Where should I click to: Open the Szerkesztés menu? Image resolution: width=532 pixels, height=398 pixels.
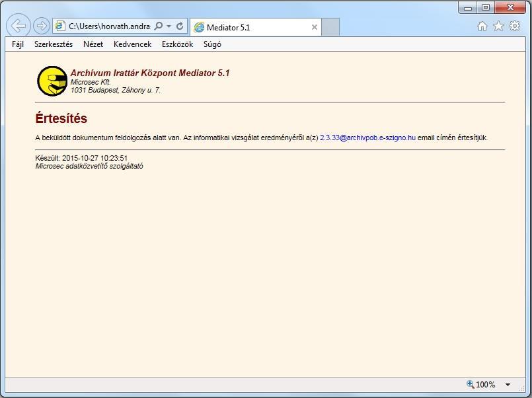coord(54,44)
